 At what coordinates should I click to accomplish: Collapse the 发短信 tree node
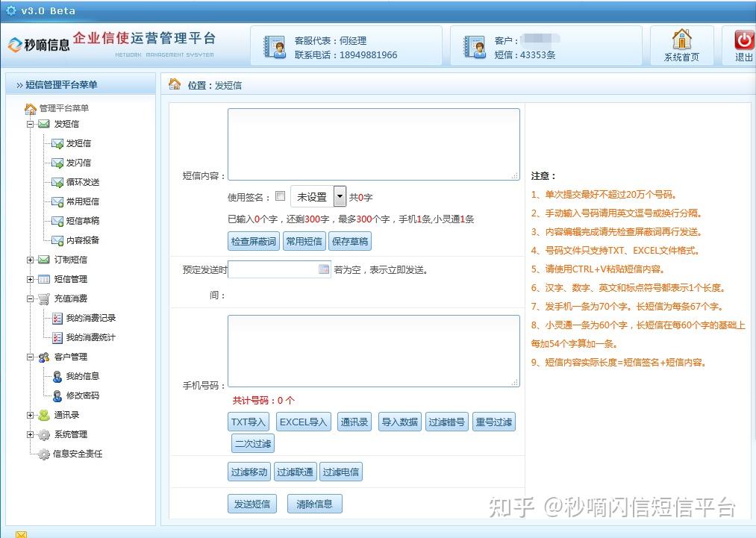pos(30,125)
